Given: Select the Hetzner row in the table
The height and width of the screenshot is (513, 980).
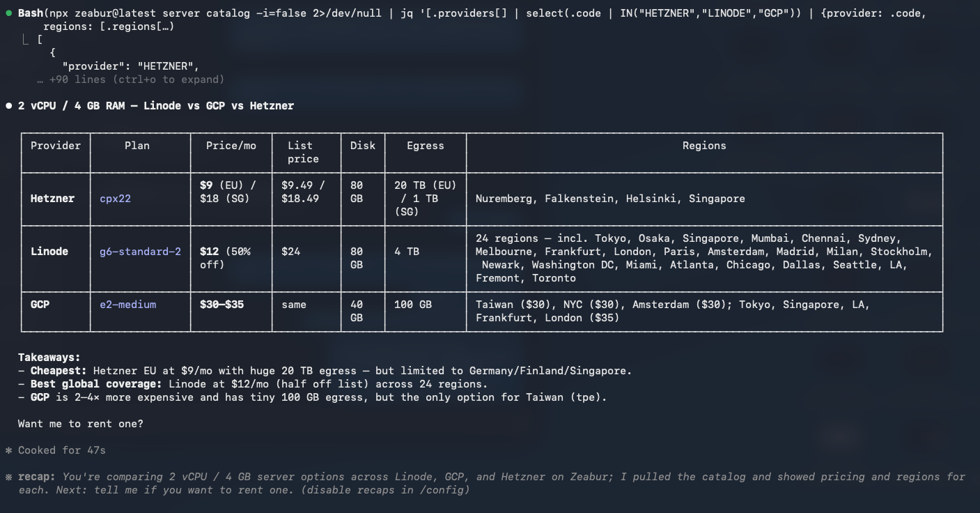Looking at the screenshot, I should (x=52, y=199).
